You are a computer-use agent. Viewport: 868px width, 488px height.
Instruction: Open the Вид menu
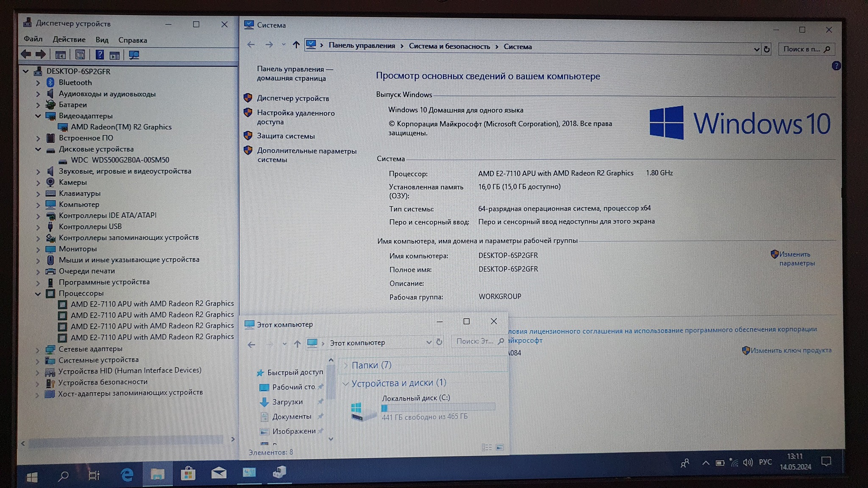(x=102, y=40)
